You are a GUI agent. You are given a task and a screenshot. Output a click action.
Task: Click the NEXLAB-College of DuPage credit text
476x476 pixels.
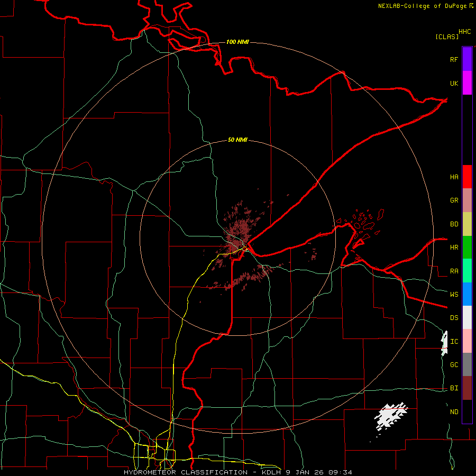coord(422,6)
